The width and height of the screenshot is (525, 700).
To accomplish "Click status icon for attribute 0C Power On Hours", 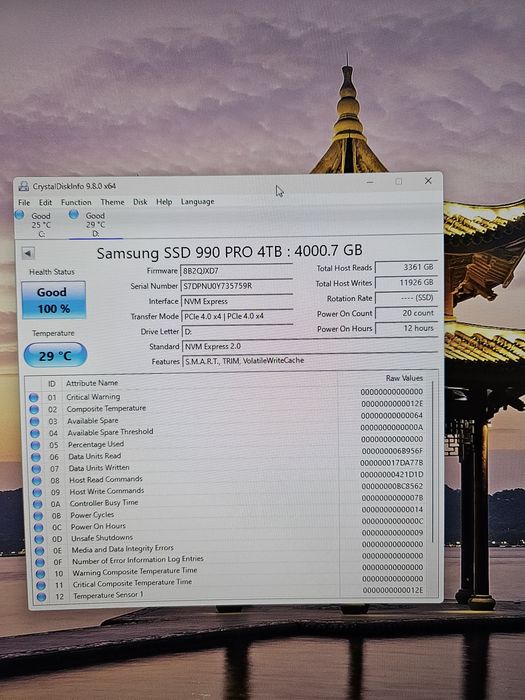I will pos(38,527).
